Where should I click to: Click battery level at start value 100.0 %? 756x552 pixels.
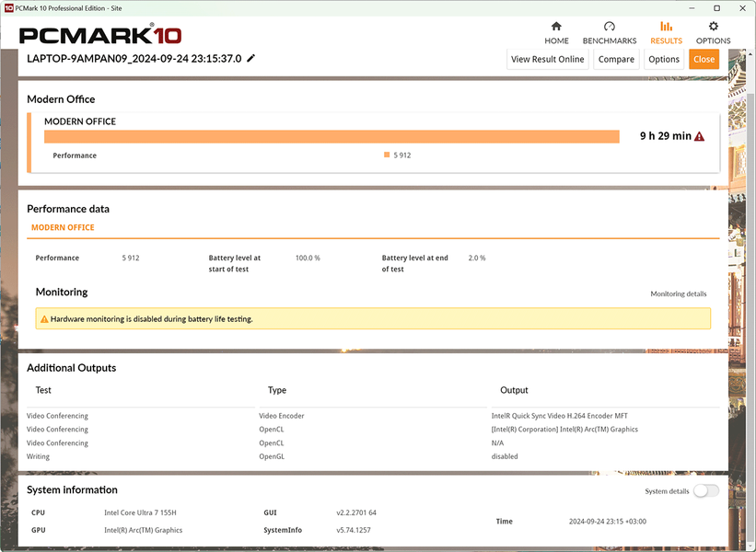tap(308, 258)
